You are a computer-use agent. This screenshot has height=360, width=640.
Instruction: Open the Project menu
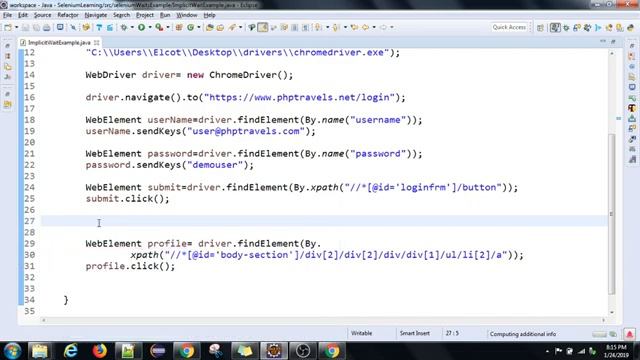144,15
